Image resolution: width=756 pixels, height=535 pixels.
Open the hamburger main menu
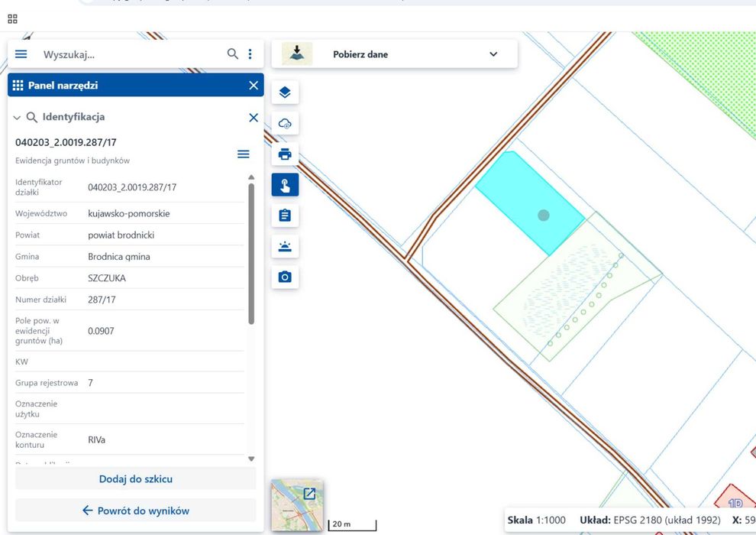pyautogui.click(x=21, y=54)
